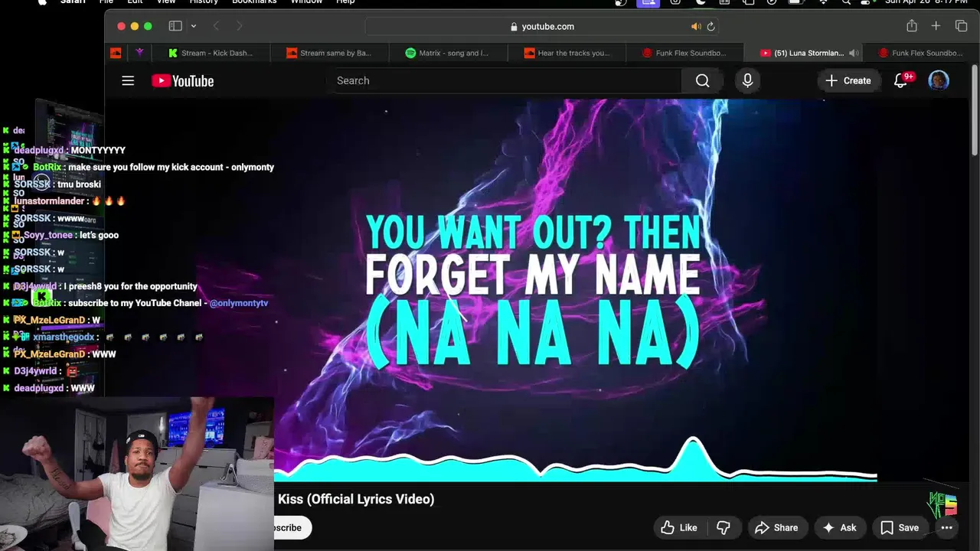The image size is (980, 551).
Task: Open the Create button
Action: pyautogui.click(x=848, y=80)
